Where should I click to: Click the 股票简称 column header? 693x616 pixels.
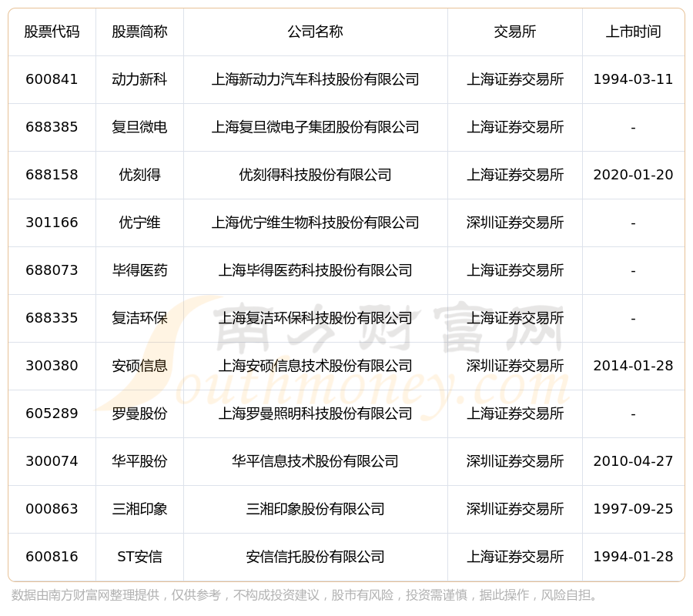(139, 32)
